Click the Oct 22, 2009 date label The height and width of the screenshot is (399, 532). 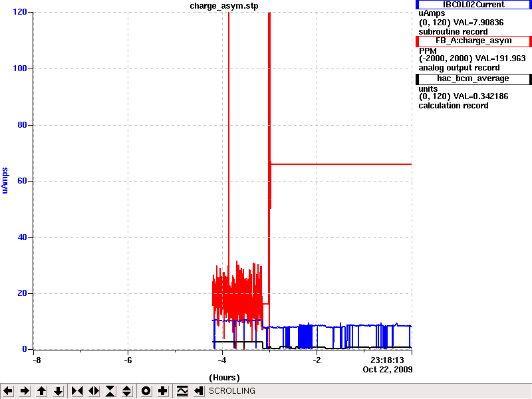[x=388, y=370]
